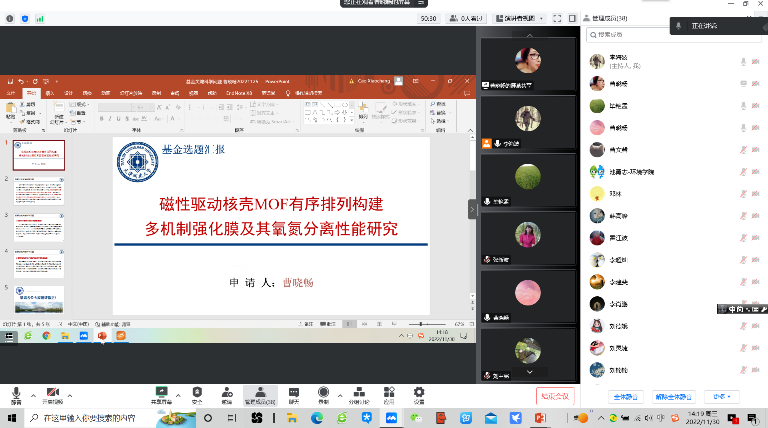This screenshot has height=428, width=768.
Task: Click the camera video icon in meeting toolbar
Action: click(x=52, y=393)
